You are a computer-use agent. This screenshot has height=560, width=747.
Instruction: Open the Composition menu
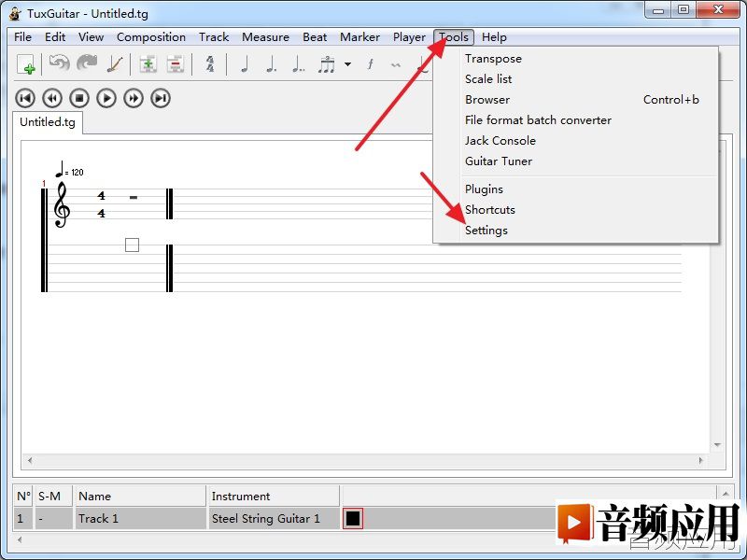point(151,37)
